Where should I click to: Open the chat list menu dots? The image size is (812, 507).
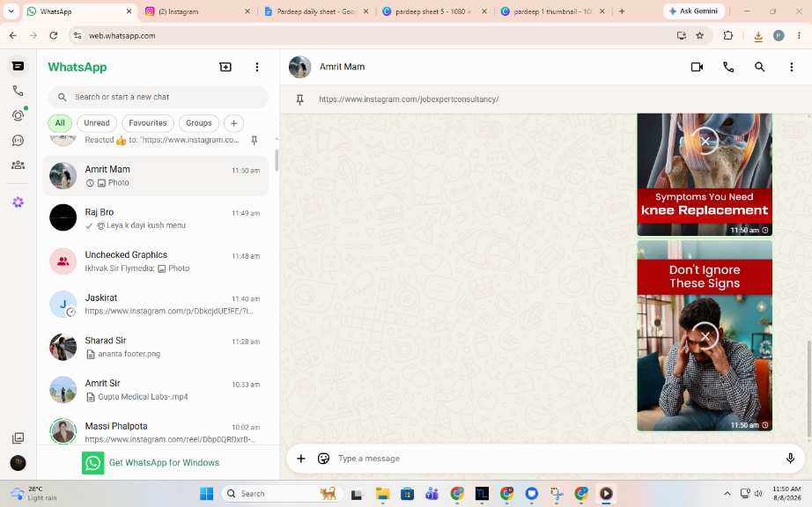[x=257, y=67]
